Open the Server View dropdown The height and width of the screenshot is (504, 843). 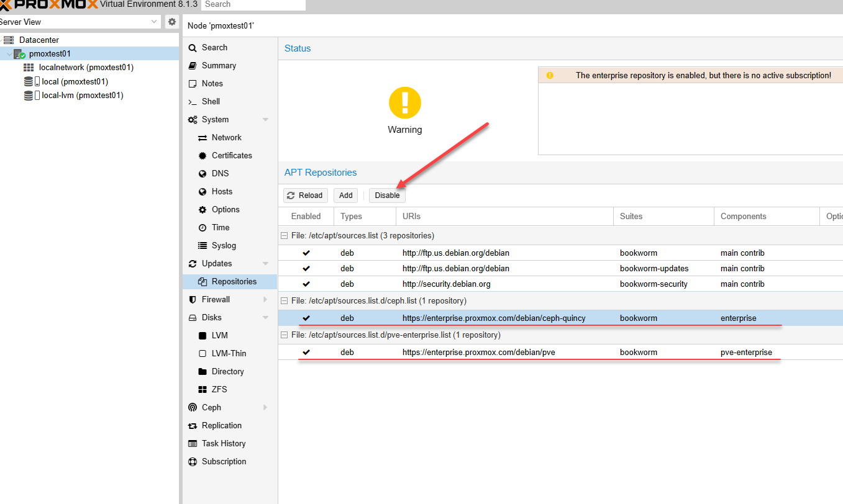pyautogui.click(x=155, y=22)
